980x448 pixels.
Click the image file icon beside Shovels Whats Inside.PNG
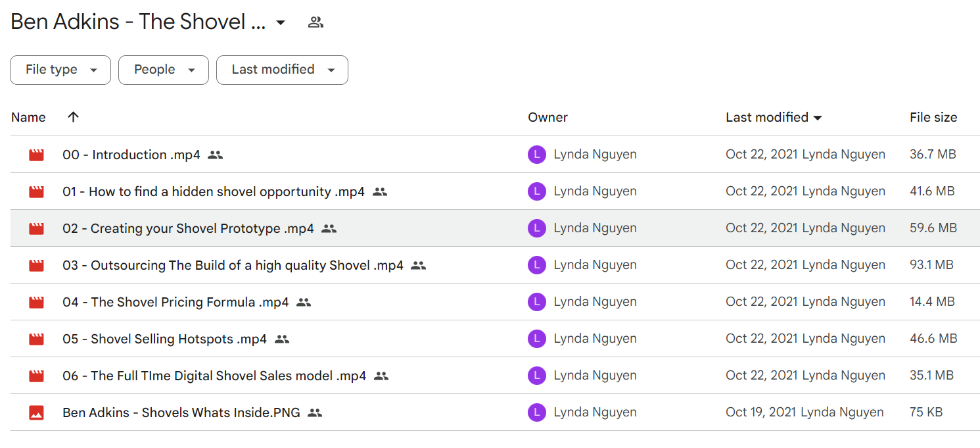click(x=36, y=413)
